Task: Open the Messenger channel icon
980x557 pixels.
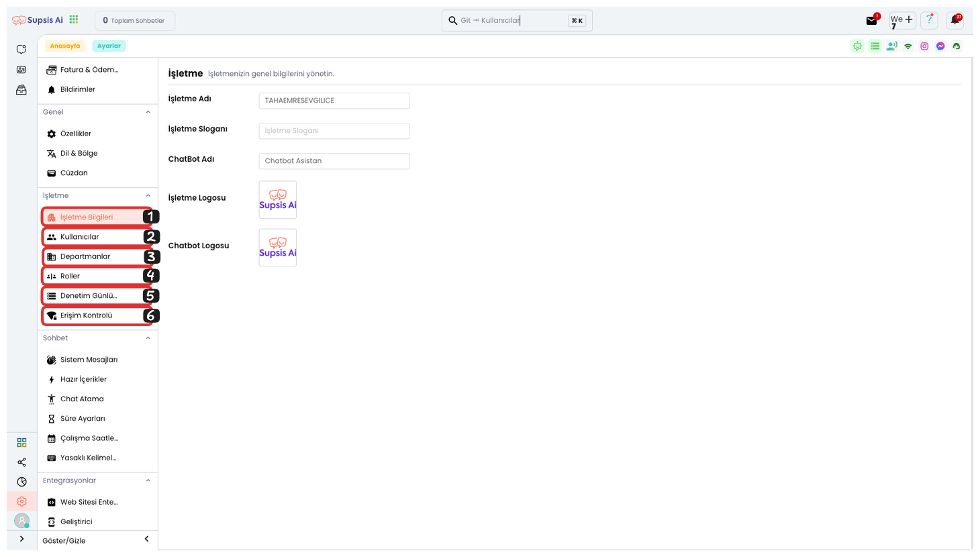Action: (x=940, y=46)
